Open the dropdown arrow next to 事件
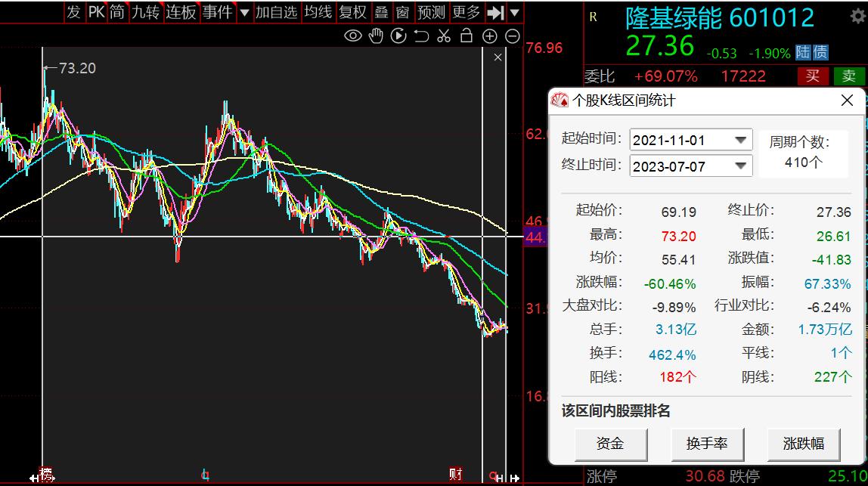868x486 pixels. pyautogui.click(x=243, y=12)
